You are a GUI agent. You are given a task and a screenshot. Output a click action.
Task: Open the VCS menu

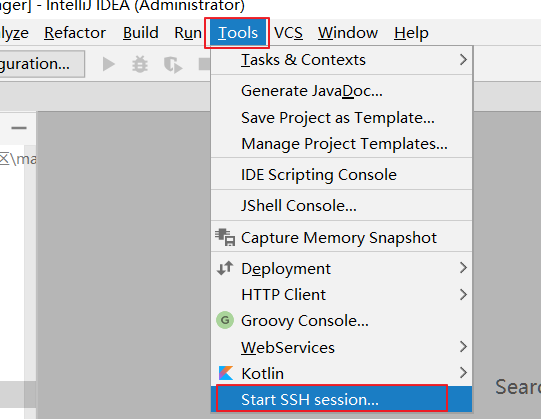pos(288,33)
